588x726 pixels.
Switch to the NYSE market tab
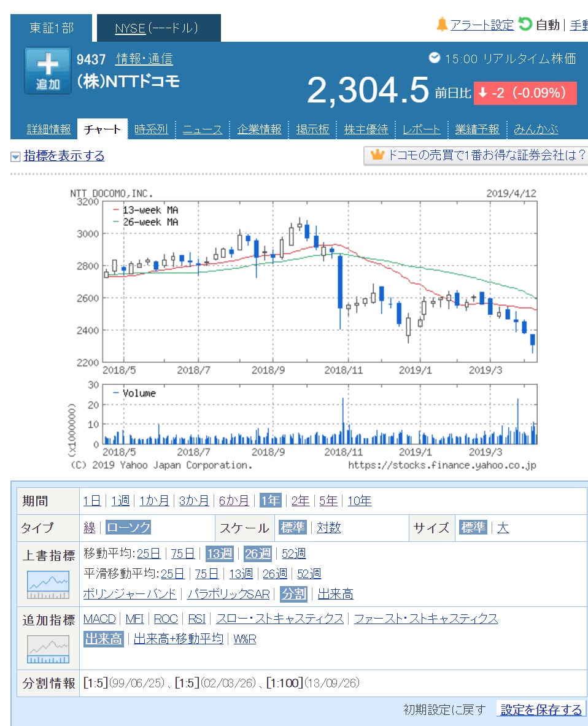(x=157, y=28)
